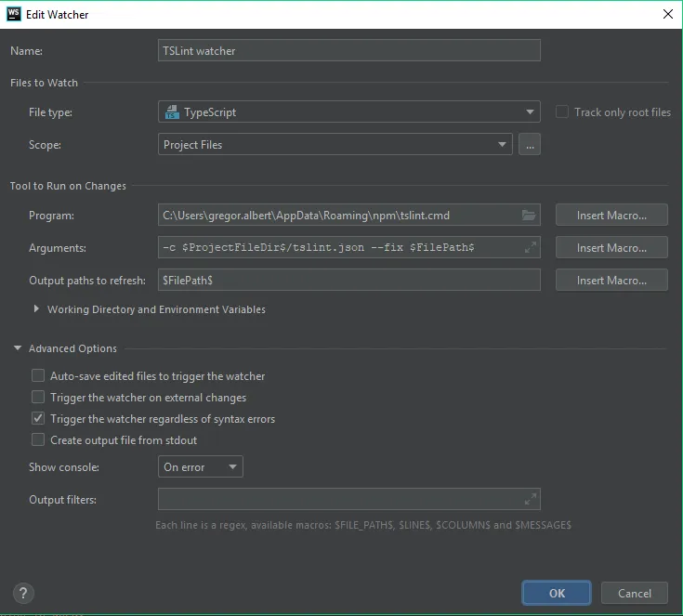
Task: Toggle Track only root files checkbox
Action: click(x=562, y=112)
